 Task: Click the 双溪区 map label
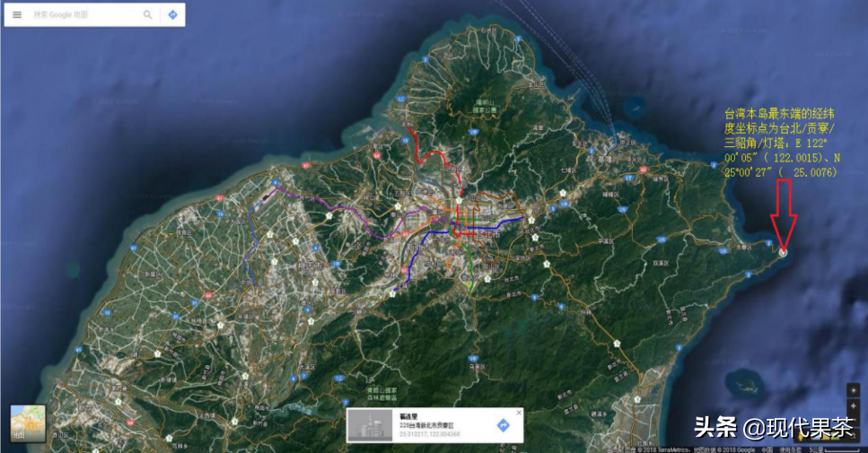(660, 264)
